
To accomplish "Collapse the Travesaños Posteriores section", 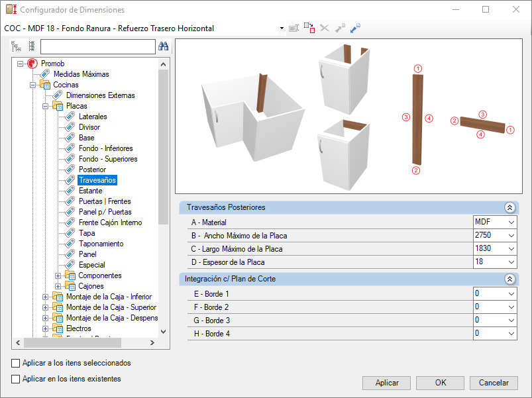I will coord(509,207).
